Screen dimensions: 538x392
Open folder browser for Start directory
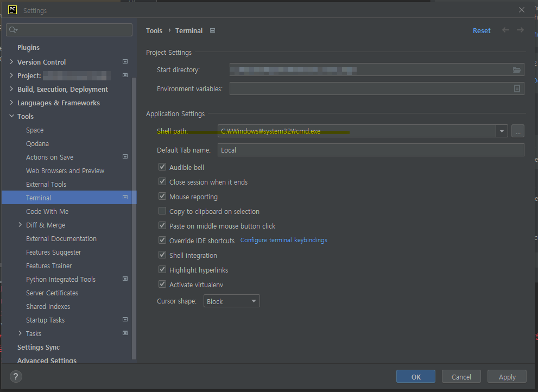coord(517,69)
